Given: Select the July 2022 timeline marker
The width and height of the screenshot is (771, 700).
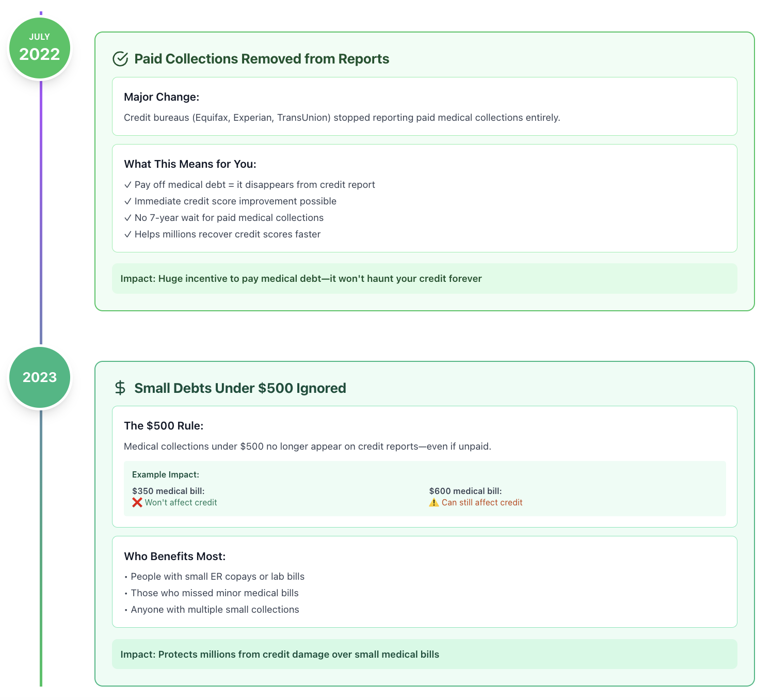Looking at the screenshot, I should (x=40, y=48).
